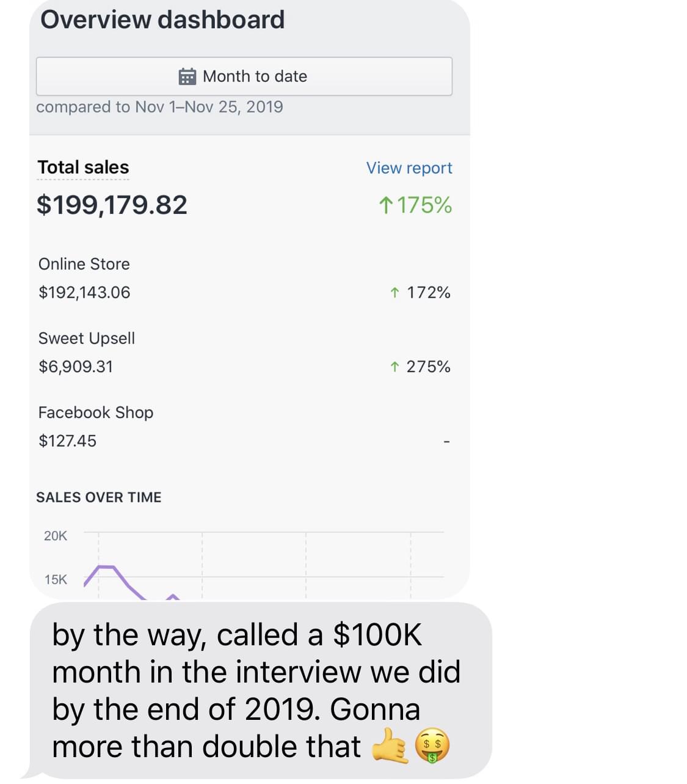The width and height of the screenshot is (687, 784).
Task: Tap the dashboard screenshot image message
Action: (x=250, y=299)
